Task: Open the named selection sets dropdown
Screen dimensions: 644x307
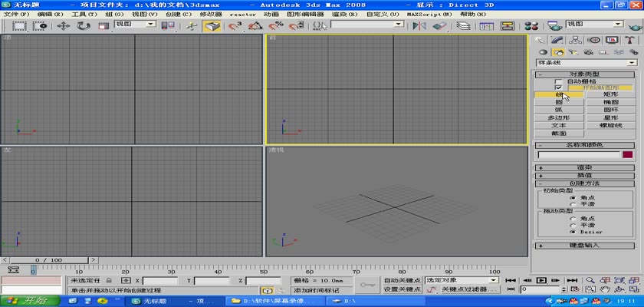Action: [367, 25]
